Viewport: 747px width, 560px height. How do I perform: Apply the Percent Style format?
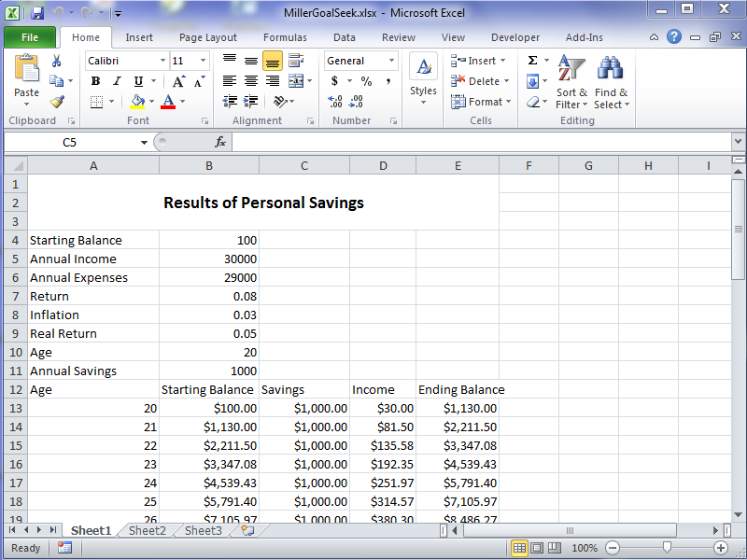point(366,81)
